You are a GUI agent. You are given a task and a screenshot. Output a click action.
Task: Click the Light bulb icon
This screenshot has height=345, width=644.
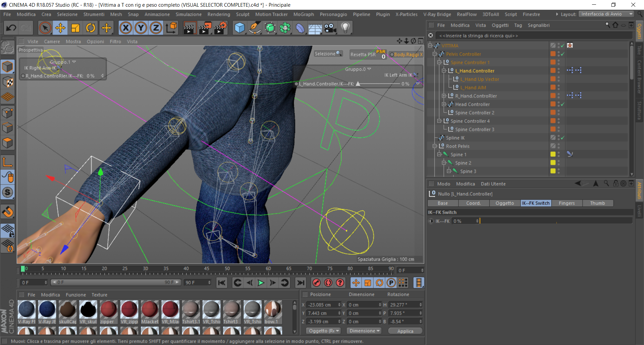(x=345, y=28)
